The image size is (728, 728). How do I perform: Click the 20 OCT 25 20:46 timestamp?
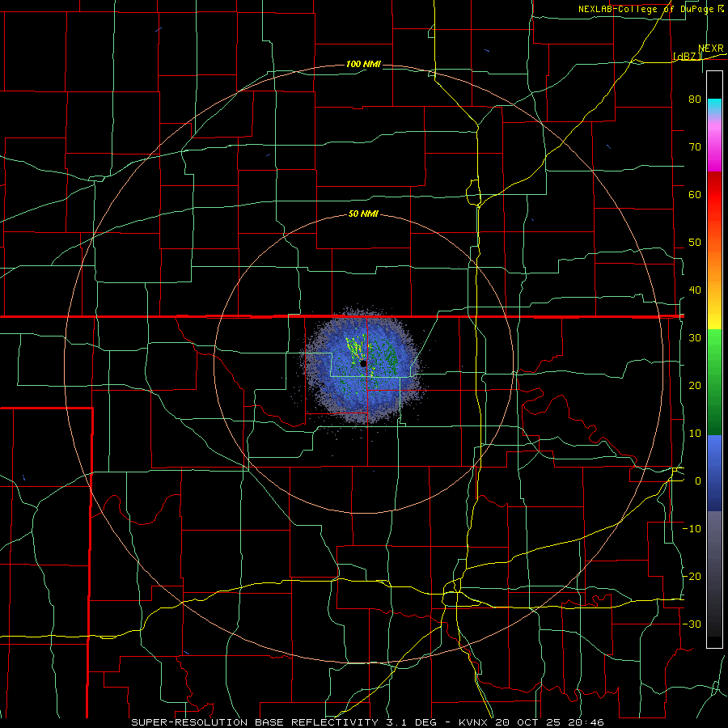click(x=550, y=722)
